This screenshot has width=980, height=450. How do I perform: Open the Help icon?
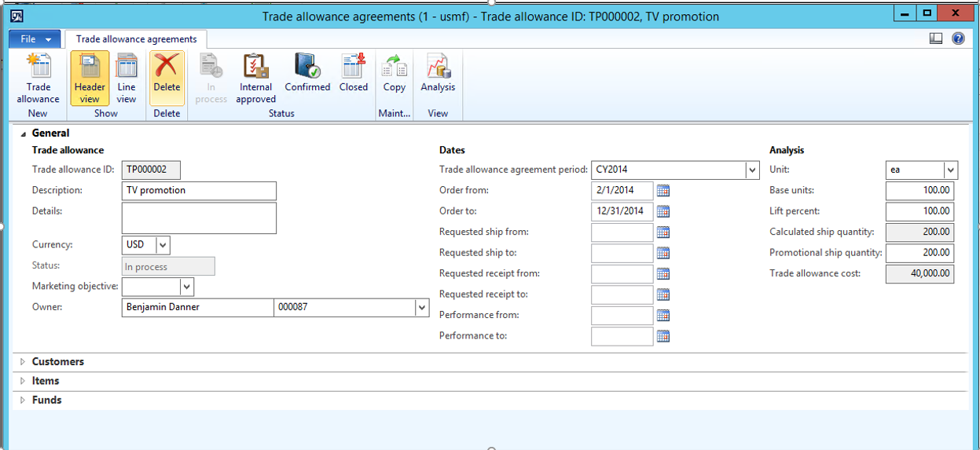958,38
